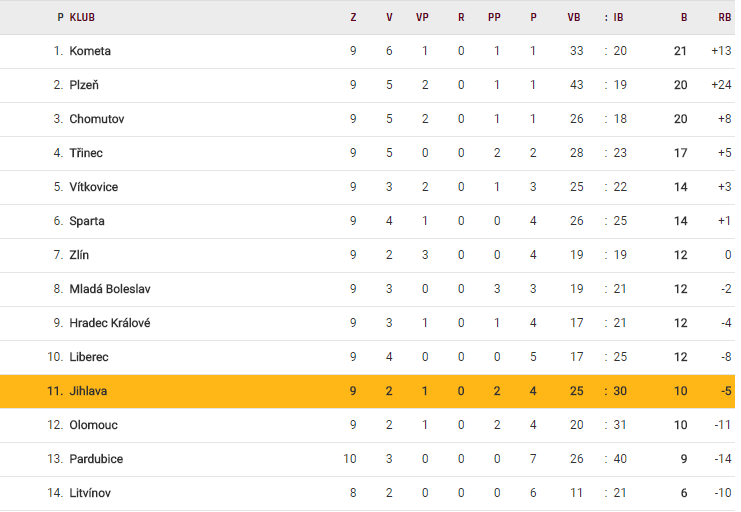Viewport: 741px width, 512px height.
Task: Click the Zlín club name
Action: coord(79,255)
